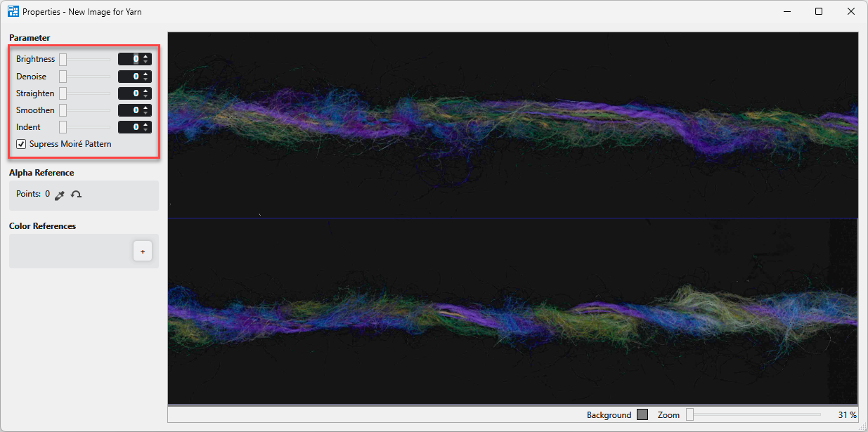Increase Brightness value with the up arrow
868x432 pixels.
click(145, 56)
